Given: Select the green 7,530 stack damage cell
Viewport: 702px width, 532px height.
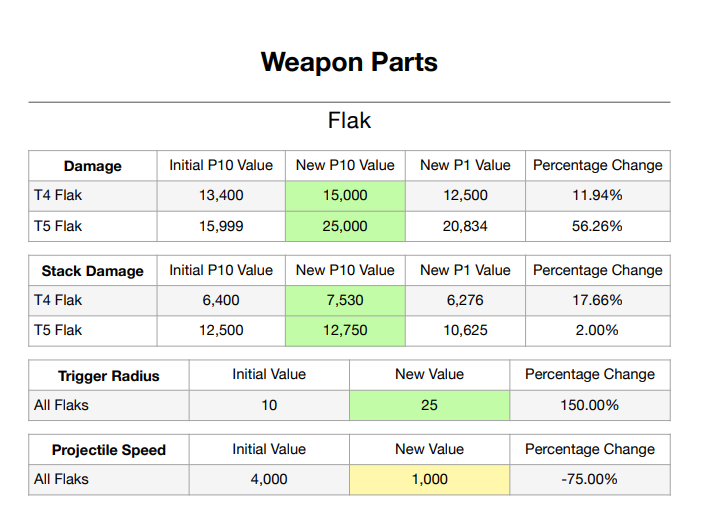Looking at the screenshot, I should pos(345,300).
